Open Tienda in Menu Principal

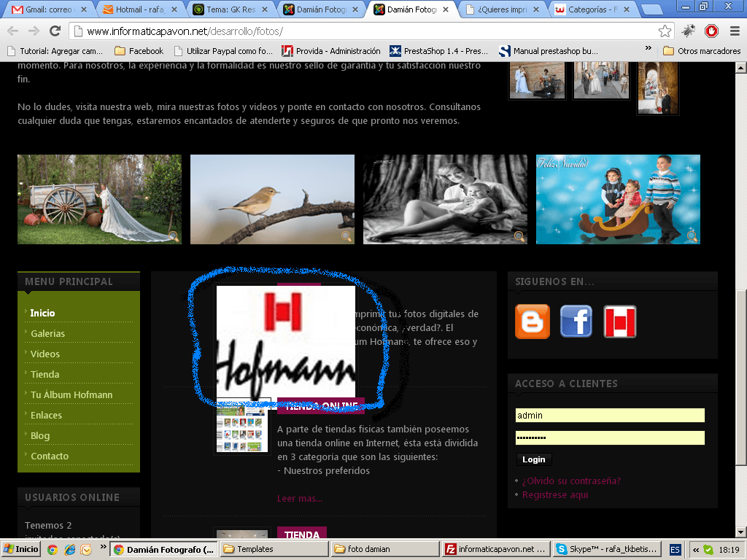coord(44,374)
